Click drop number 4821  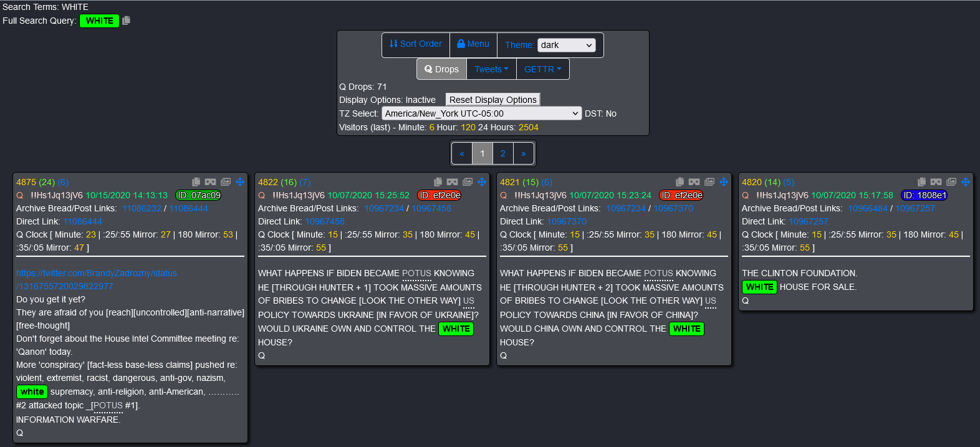pyautogui.click(x=510, y=182)
